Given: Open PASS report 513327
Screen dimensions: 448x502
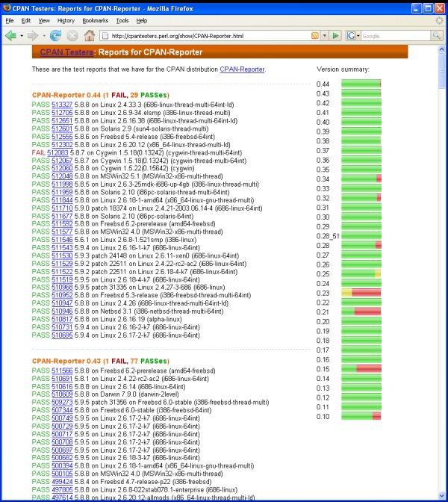Looking at the screenshot, I should (x=62, y=105).
